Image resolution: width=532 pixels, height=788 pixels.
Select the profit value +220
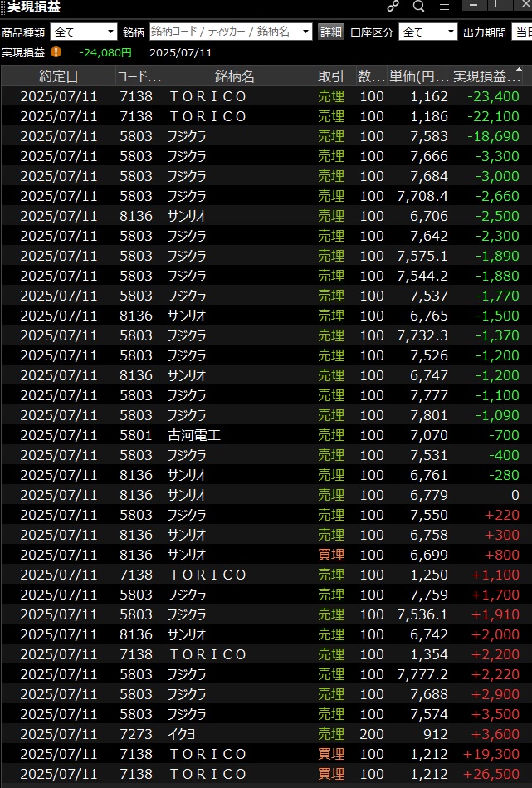[x=501, y=515]
